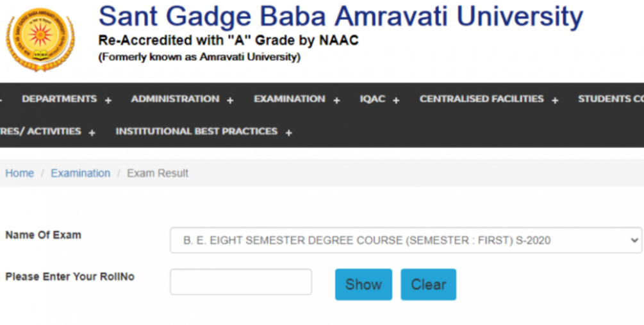Focus the RollNo input field
Screen dimensions: 644x325
(x=241, y=282)
